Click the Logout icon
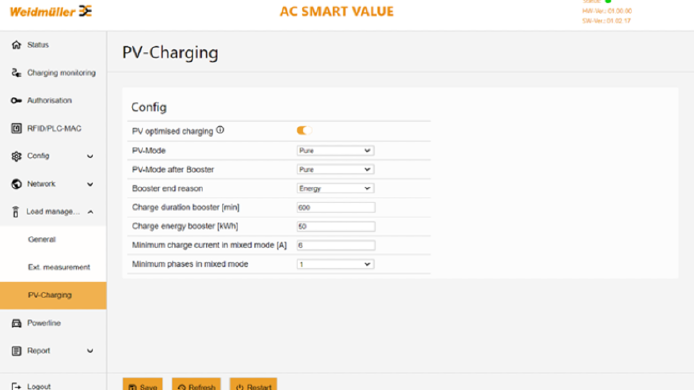694x390 pixels. (x=16, y=386)
